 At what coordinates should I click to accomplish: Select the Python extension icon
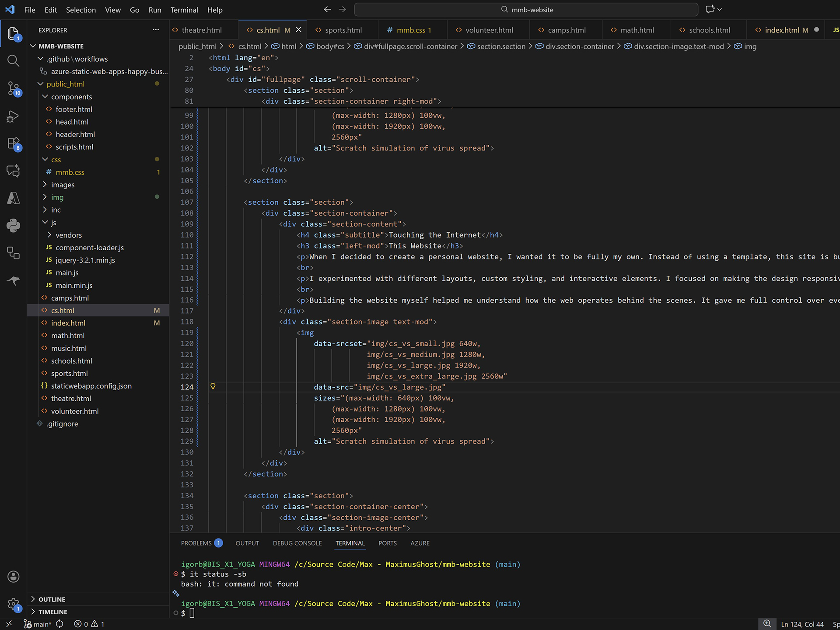pos(13,225)
